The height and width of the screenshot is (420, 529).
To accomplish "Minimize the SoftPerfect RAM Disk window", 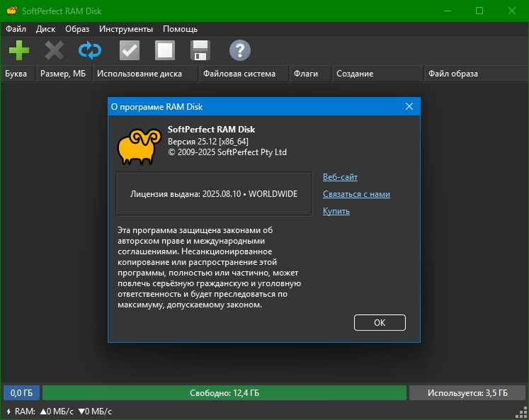I will coord(448,11).
